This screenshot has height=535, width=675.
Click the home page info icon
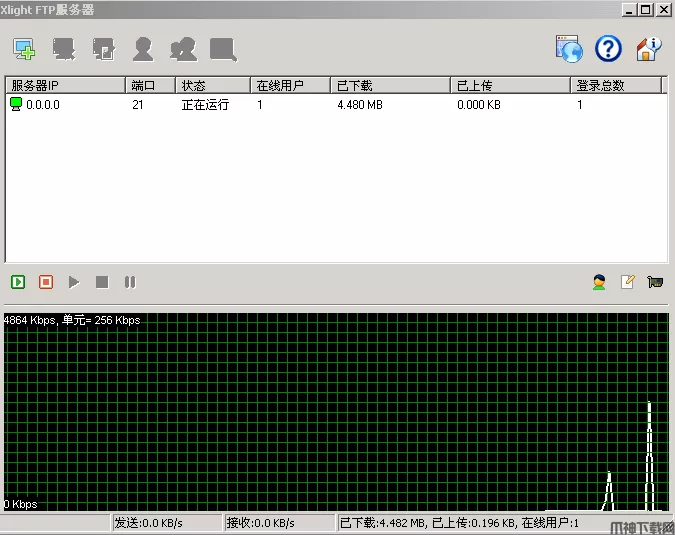pyautogui.click(x=649, y=48)
